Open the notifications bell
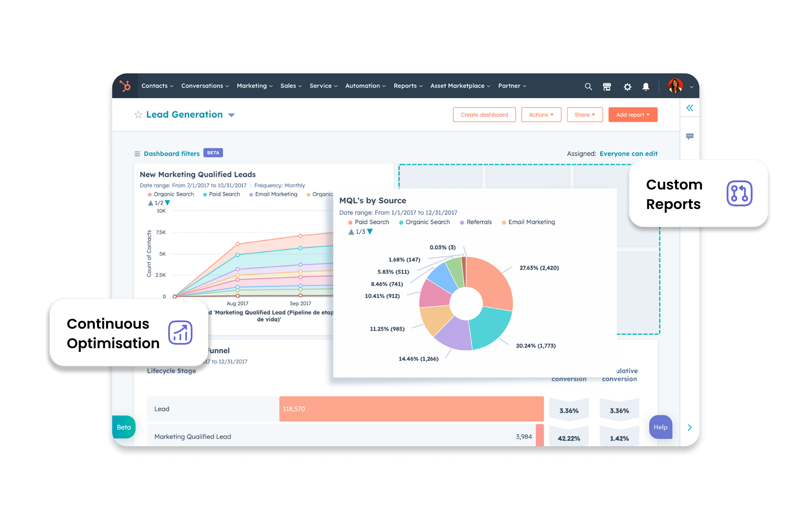 point(646,87)
